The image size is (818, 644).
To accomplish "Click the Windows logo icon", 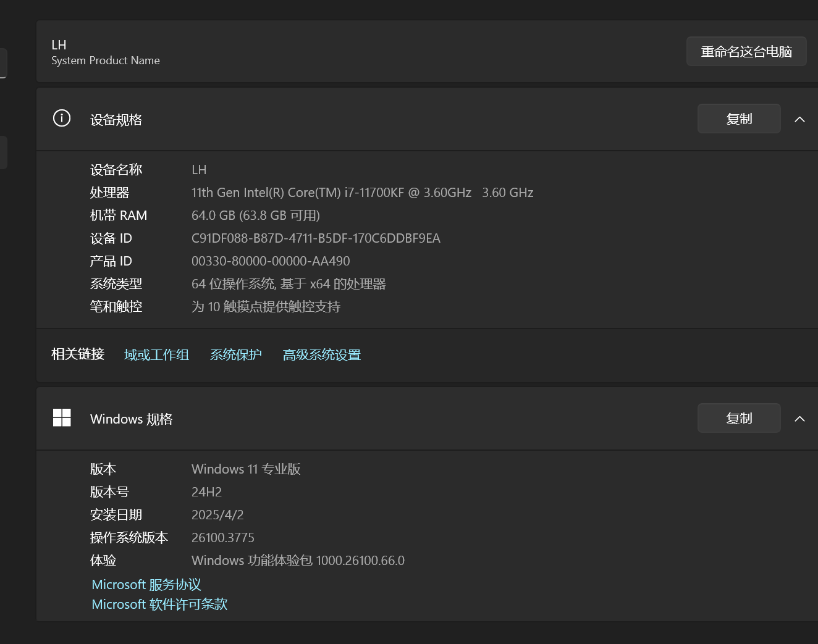I will click(62, 418).
